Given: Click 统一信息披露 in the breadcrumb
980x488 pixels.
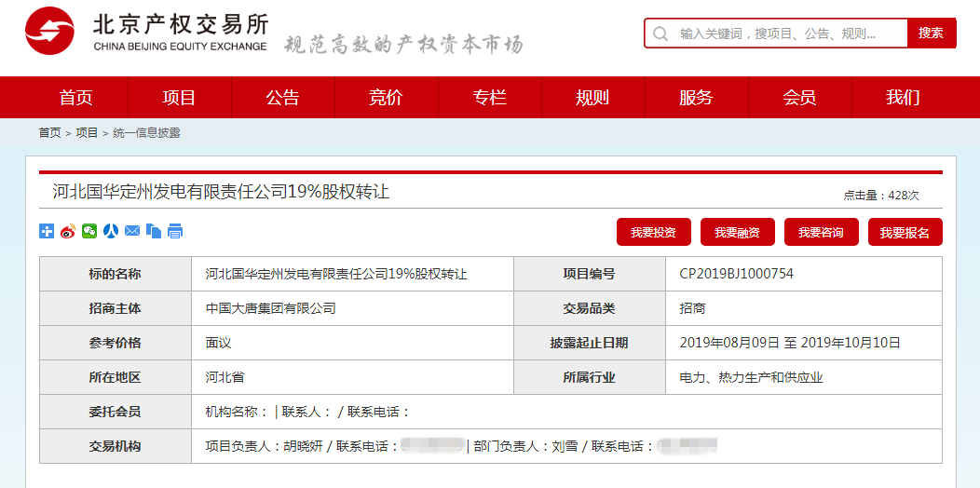Looking at the screenshot, I should click(x=147, y=133).
